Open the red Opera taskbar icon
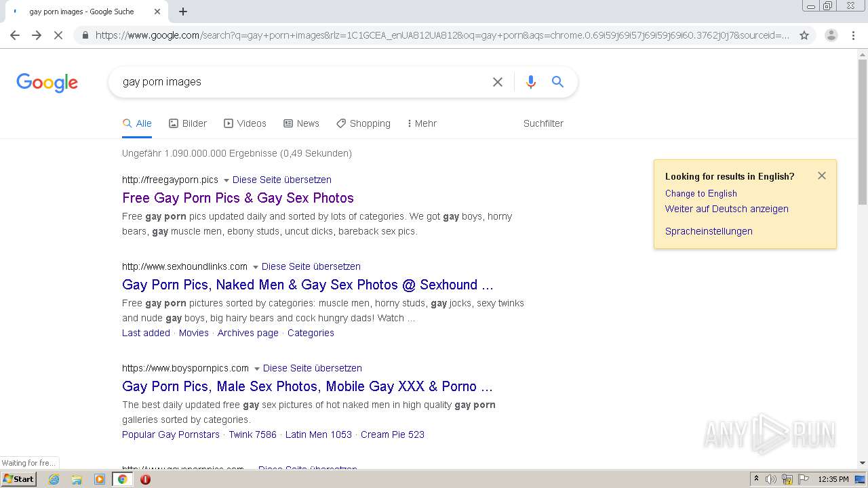The width and height of the screenshot is (868, 488). point(145,479)
